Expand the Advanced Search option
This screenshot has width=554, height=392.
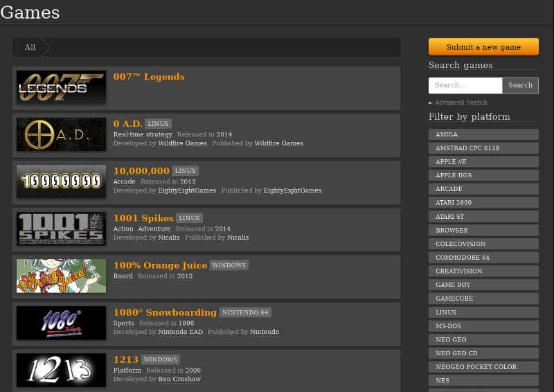[458, 103]
